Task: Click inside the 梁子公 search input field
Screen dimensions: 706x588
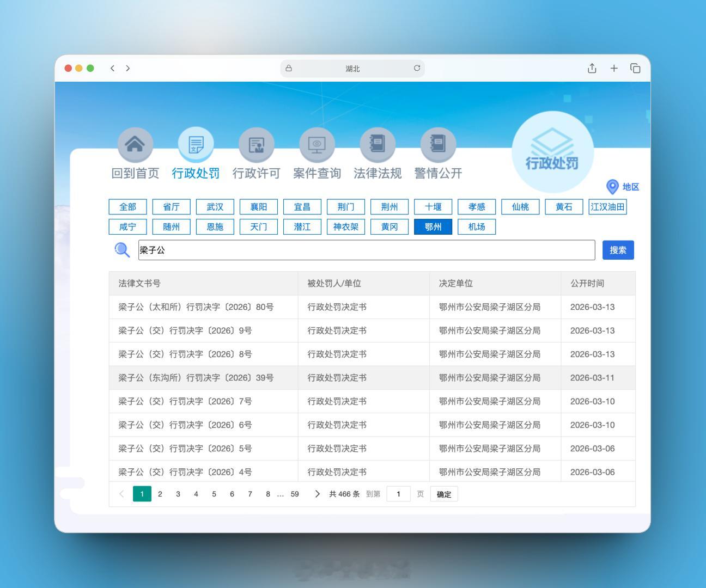Action: click(x=365, y=250)
